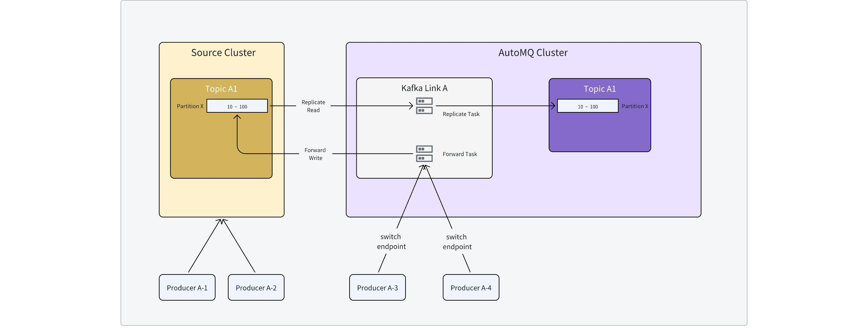Click the Kafka Link A heading
The image size is (868, 334).
pyautogui.click(x=424, y=88)
